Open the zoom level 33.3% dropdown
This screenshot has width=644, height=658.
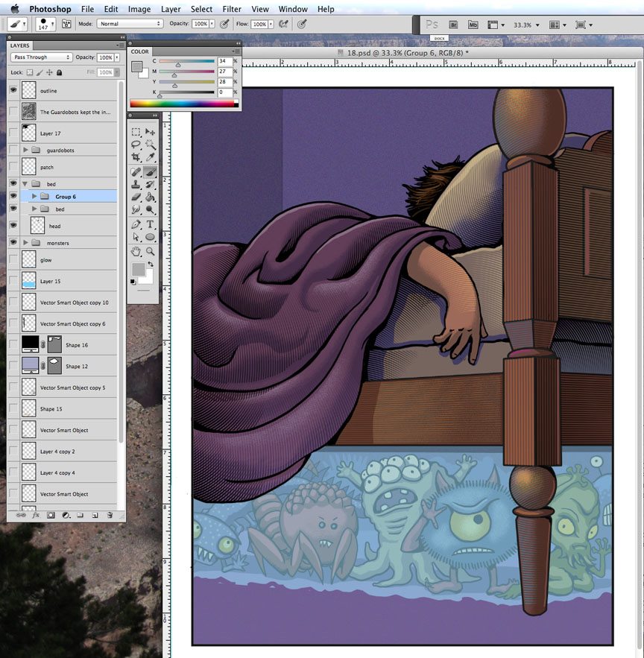[526, 25]
